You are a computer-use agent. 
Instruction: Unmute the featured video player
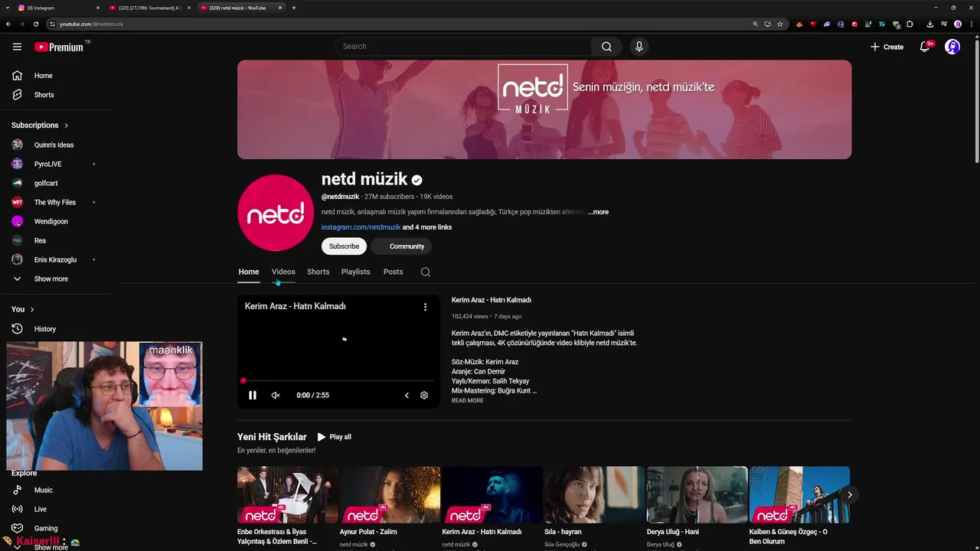(x=276, y=396)
